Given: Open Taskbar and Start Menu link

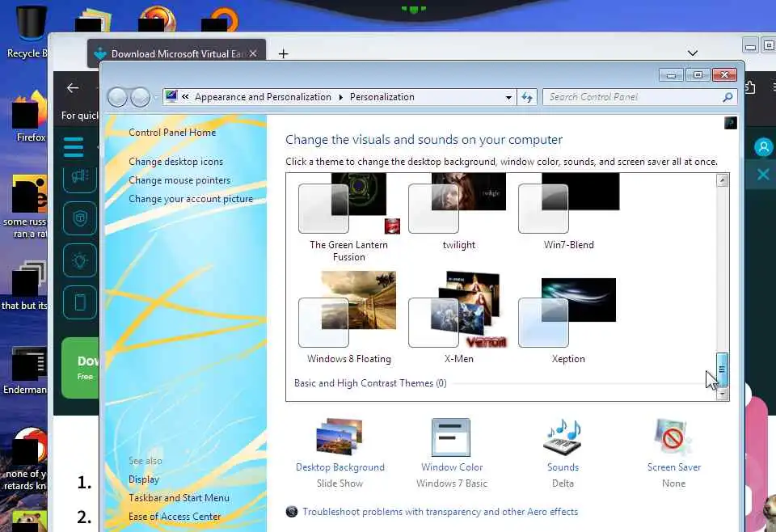Looking at the screenshot, I should point(179,498).
